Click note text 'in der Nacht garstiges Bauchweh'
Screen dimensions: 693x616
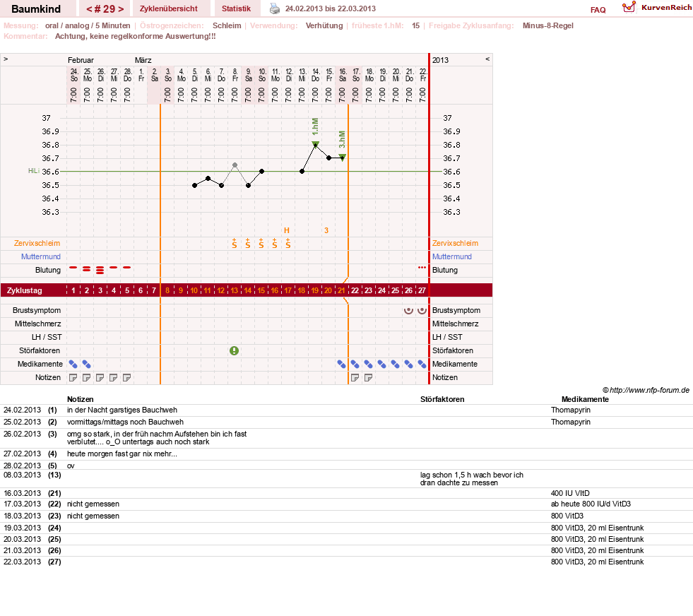pyautogui.click(x=122, y=410)
